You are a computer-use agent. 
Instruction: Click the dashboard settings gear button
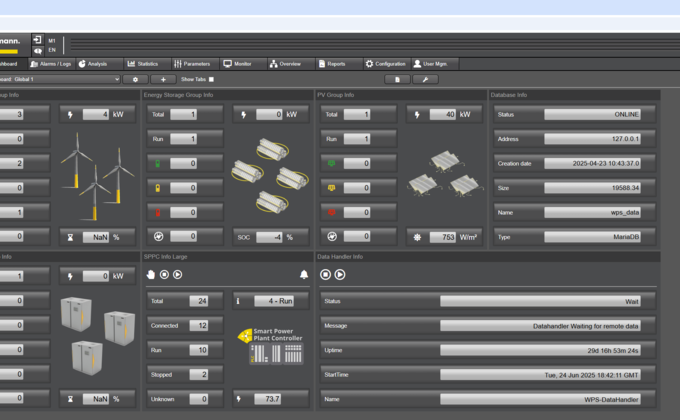135,79
